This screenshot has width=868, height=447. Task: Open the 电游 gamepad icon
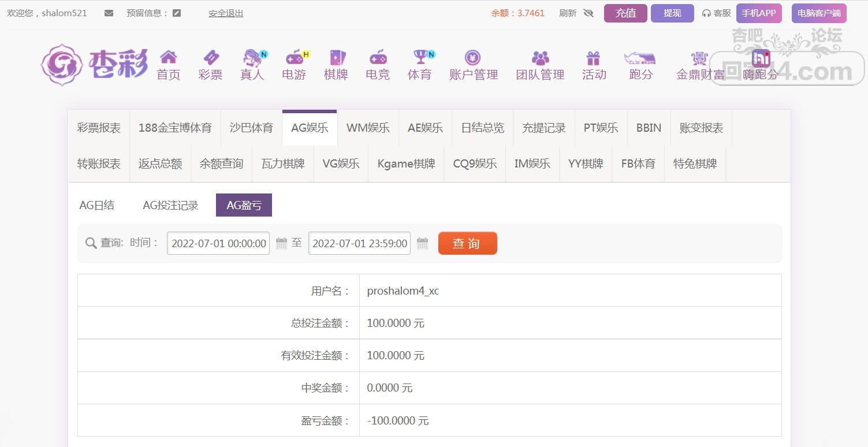coord(295,57)
